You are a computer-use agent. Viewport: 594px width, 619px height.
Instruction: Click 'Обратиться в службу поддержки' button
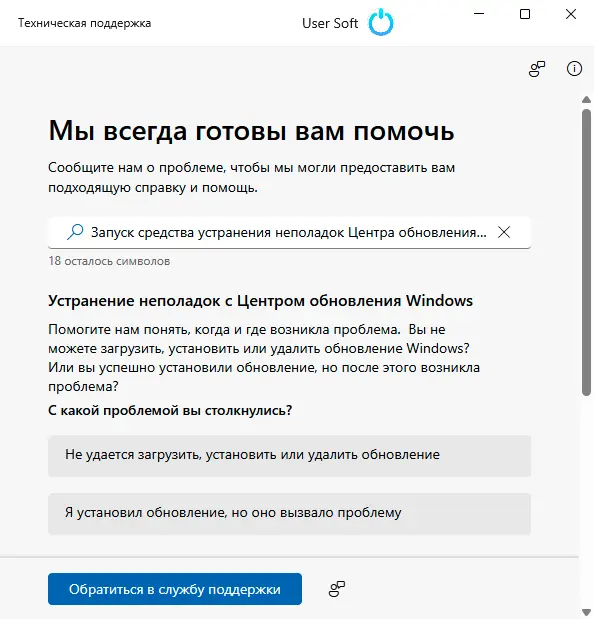pos(175,589)
